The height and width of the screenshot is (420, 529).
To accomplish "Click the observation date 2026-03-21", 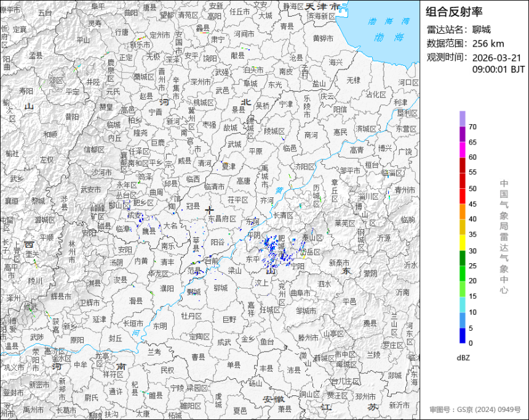I will [496, 58].
